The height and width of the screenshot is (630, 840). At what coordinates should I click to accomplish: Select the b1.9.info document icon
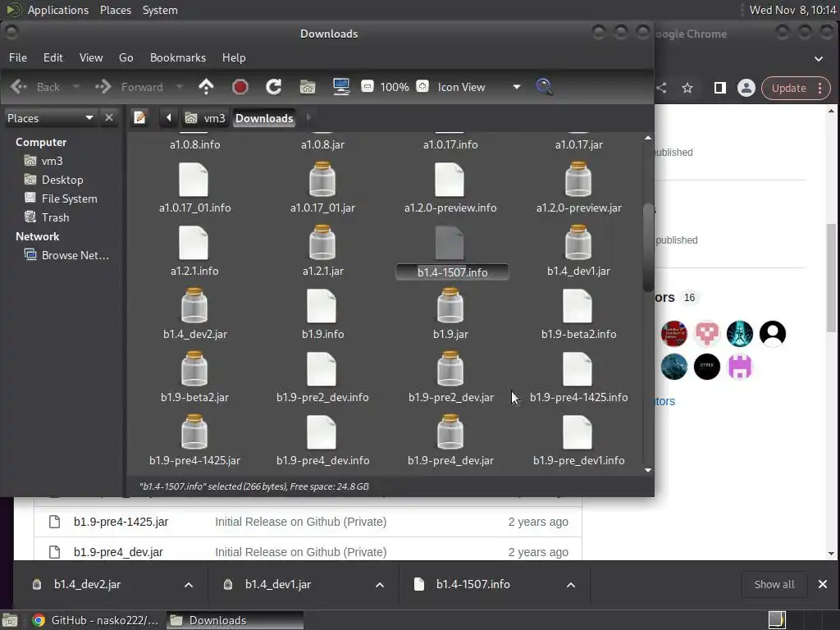coord(322,306)
